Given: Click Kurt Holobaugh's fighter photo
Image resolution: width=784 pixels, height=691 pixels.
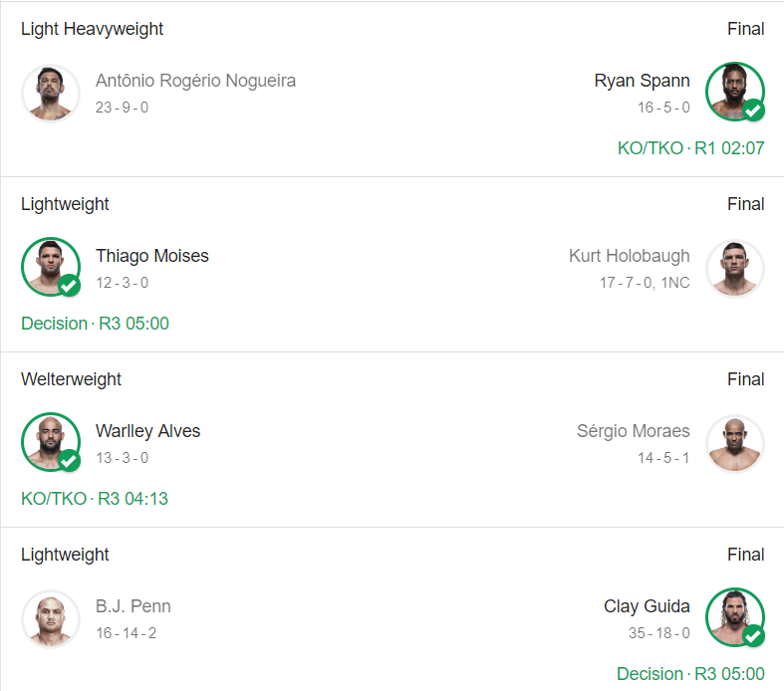Looking at the screenshot, I should (734, 268).
